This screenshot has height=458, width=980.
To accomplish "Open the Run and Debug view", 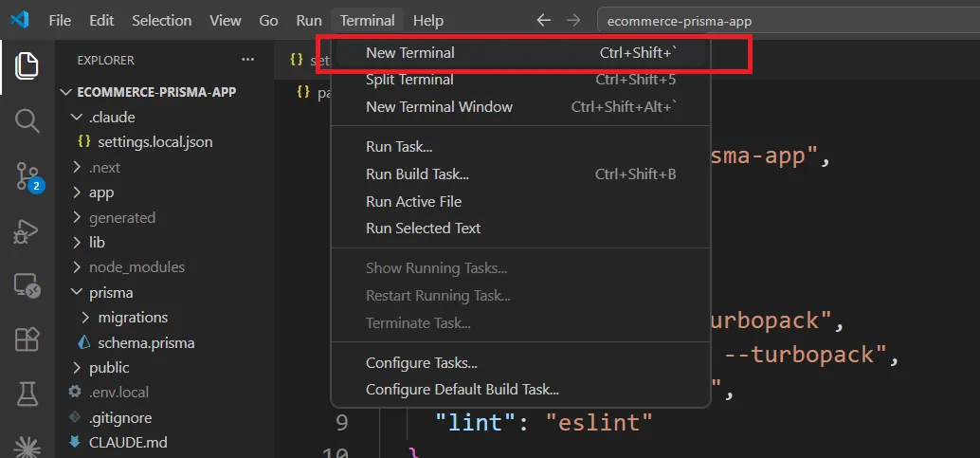I will [27, 232].
